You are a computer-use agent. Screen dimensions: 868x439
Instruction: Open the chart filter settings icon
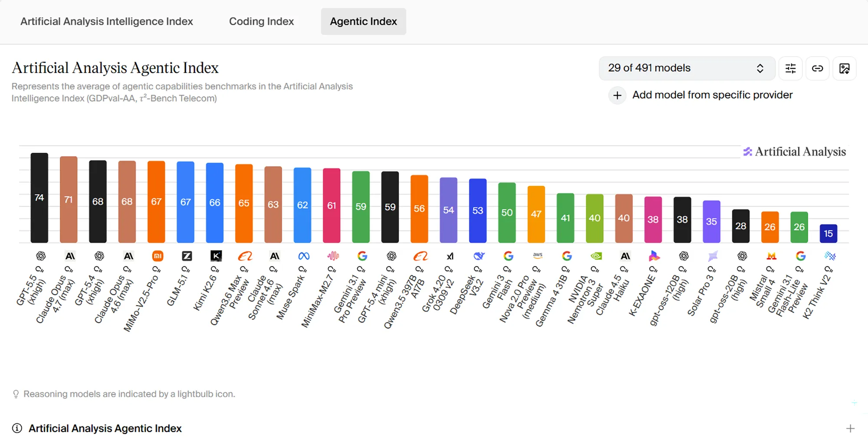(790, 68)
